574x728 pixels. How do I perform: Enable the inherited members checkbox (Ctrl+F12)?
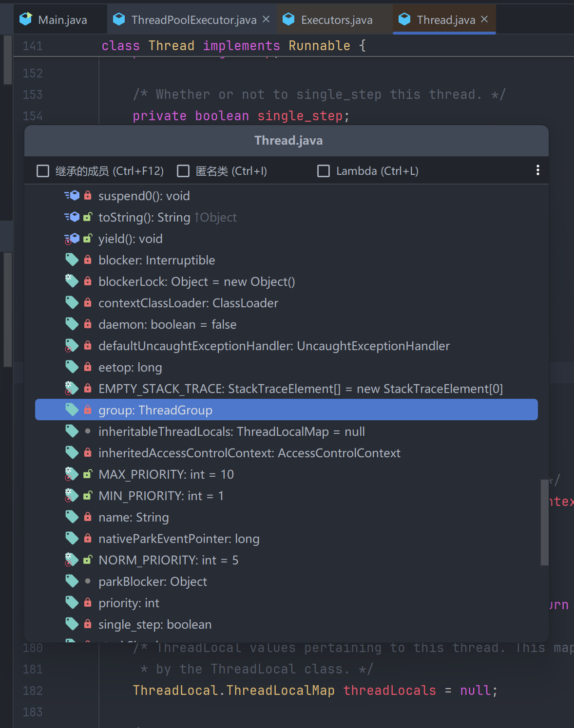click(43, 171)
